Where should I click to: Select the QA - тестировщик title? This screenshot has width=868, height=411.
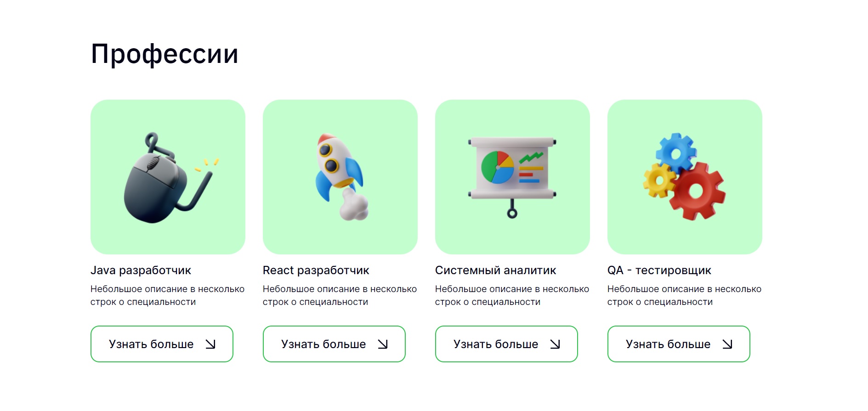pos(659,270)
